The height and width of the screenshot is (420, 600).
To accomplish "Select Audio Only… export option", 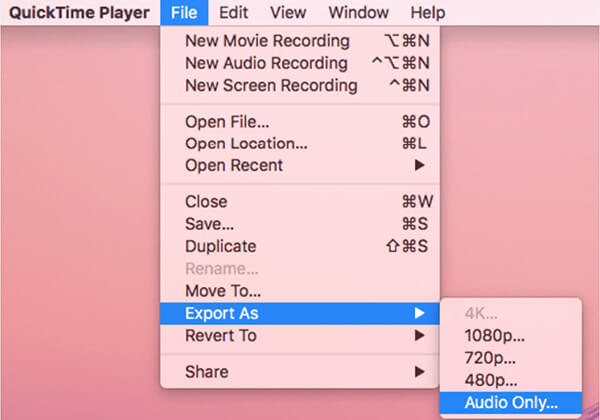I will [511, 402].
